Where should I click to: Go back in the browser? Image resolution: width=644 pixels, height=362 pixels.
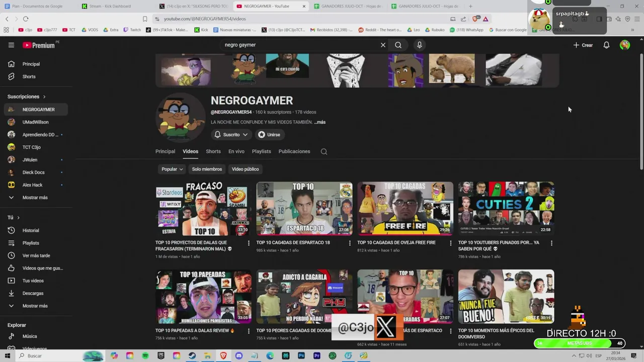tap(7, 19)
